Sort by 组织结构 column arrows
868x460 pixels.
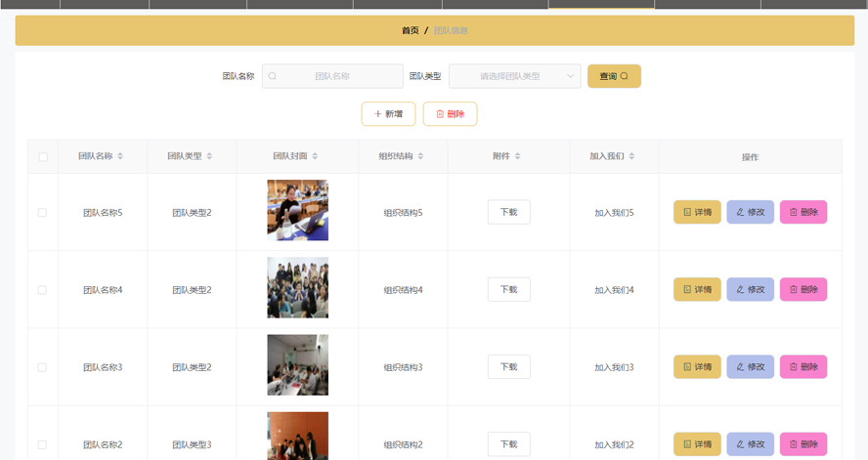(x=420, y=156)
